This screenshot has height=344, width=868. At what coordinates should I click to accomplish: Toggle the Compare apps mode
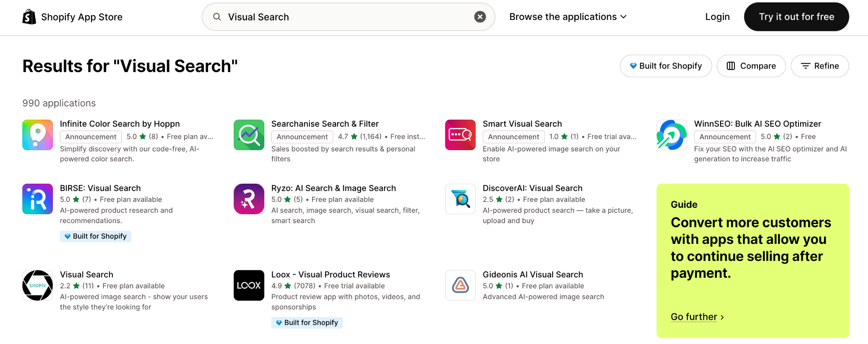pyautogui.click(x=751, y=66)
